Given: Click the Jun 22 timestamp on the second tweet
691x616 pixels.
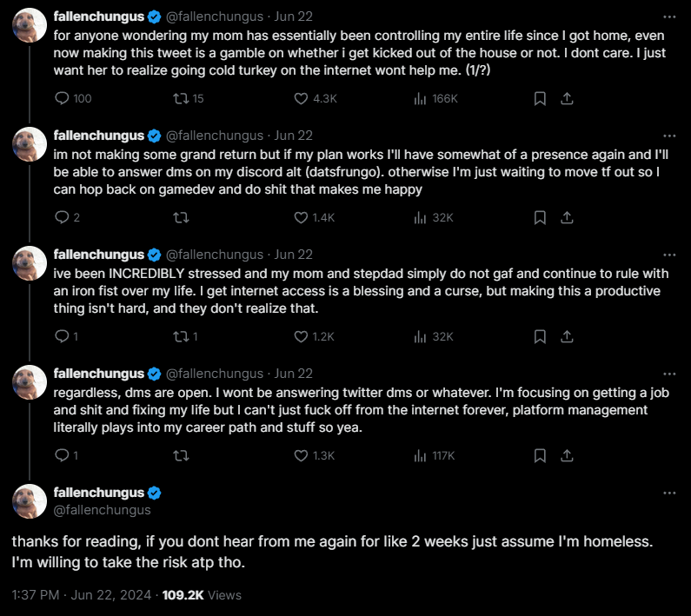Looking at the screenshot, I should tap(293, 136).
